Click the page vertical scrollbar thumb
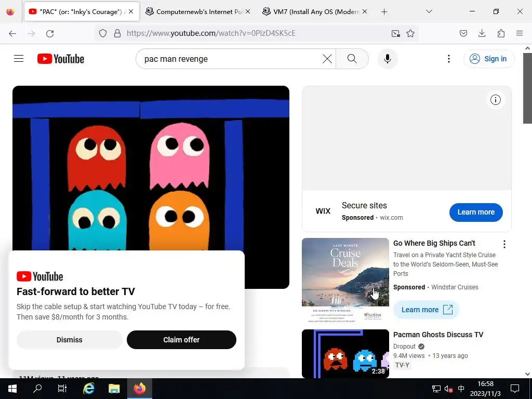Screen dimensions: 532x399 [527, 88]
